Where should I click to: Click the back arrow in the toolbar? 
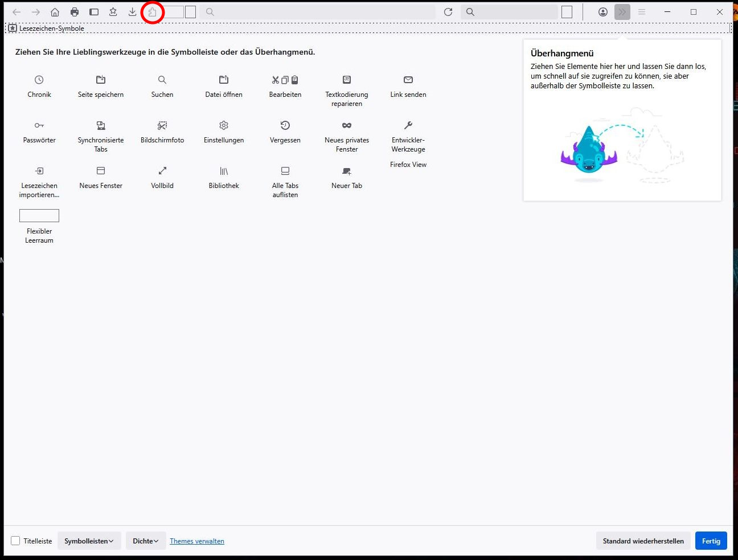(17, 12)
